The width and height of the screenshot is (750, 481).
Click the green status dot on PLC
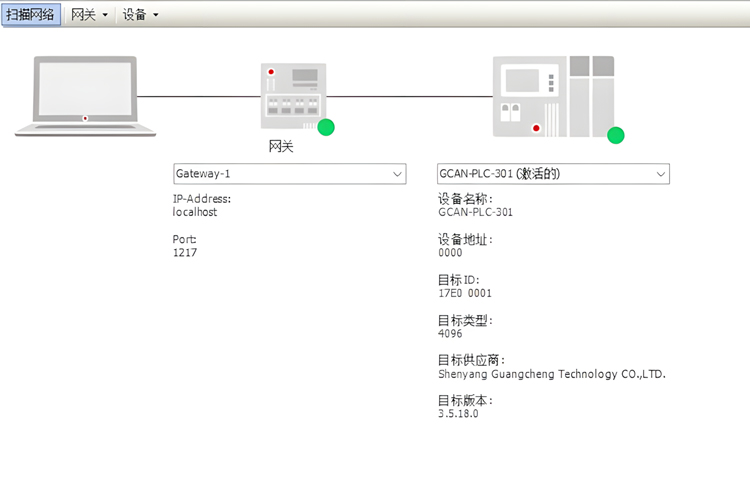point(616,135)
